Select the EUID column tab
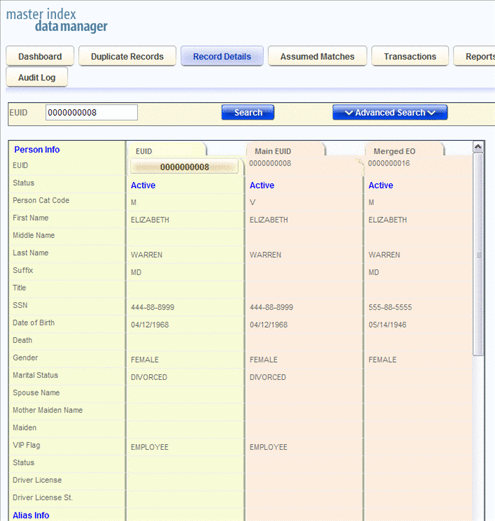 pyautogui.click(x=167, y=151)
